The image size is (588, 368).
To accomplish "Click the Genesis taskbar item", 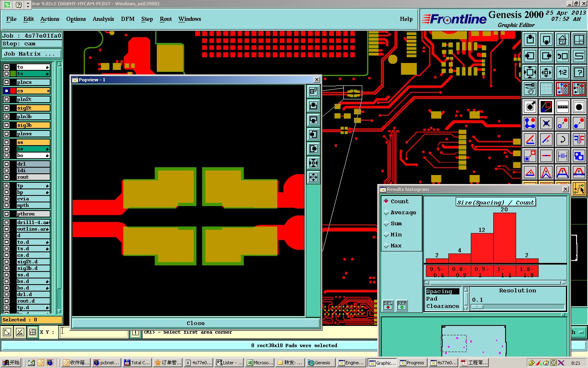I will pos(320,363).
